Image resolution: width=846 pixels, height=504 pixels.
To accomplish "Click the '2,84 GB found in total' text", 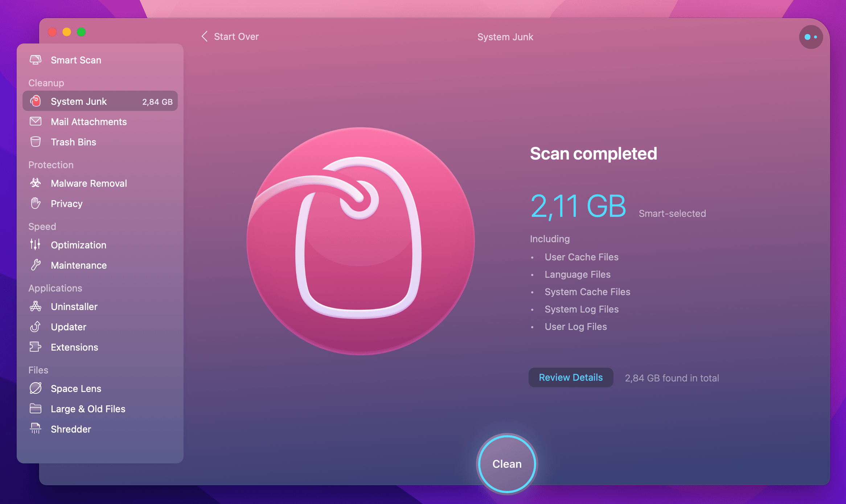I will tap(672, 378).
